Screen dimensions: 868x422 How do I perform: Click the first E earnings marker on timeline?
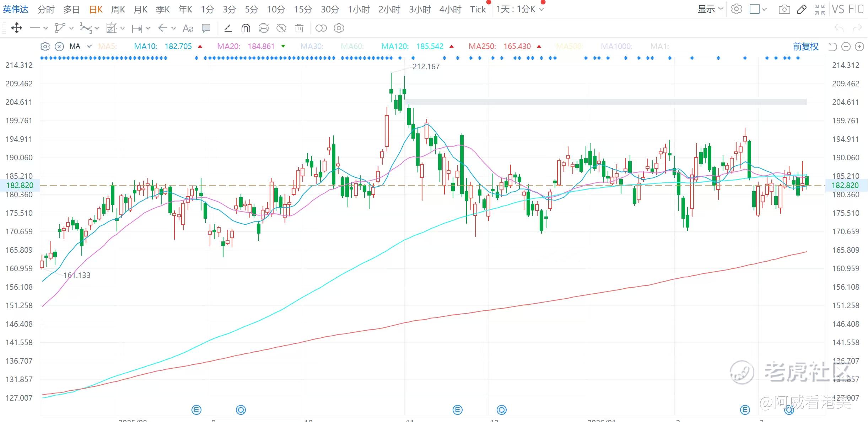click(196, 410)
